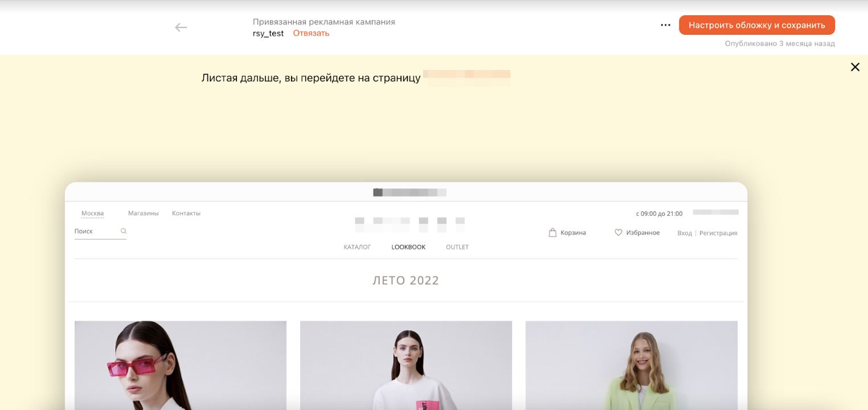Select the pink sunglasses model photo
This screenshot has width=868, height=410.
[181, 364]
